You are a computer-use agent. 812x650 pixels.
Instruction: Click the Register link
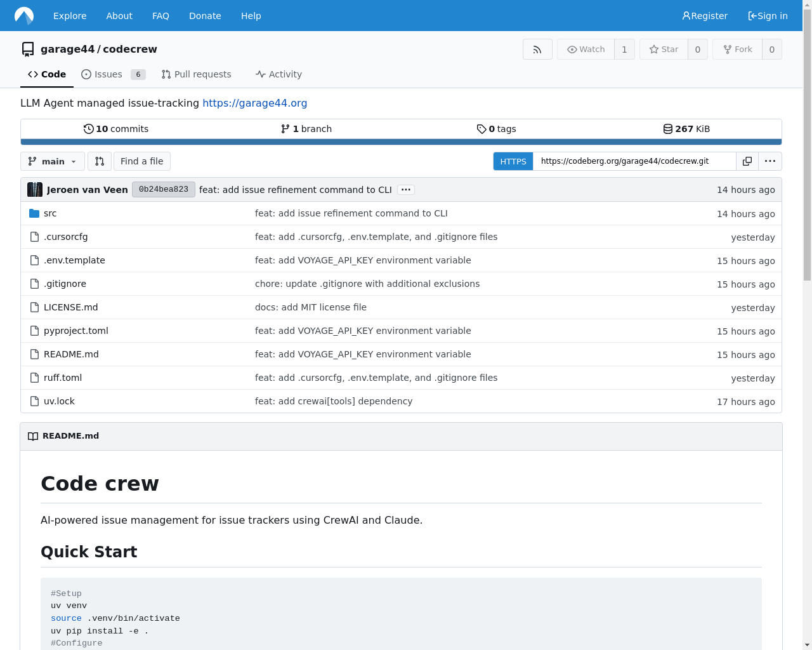705,16
